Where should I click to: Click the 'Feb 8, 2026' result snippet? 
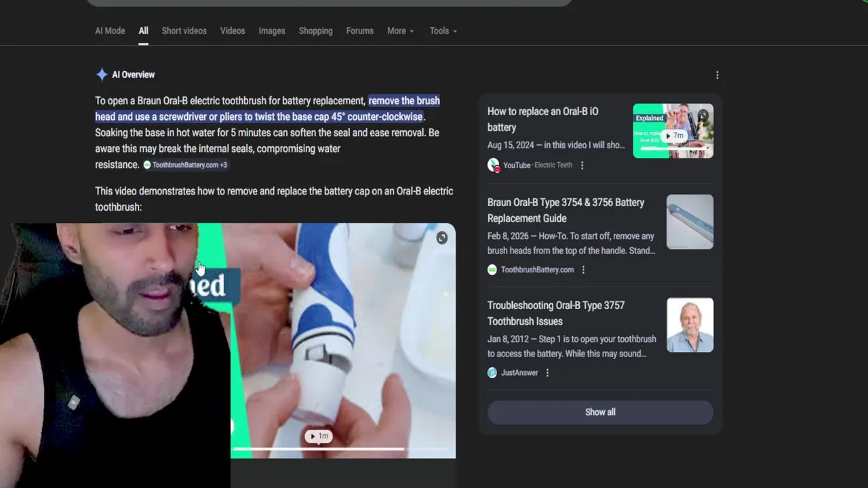click(x=571, y=243)
